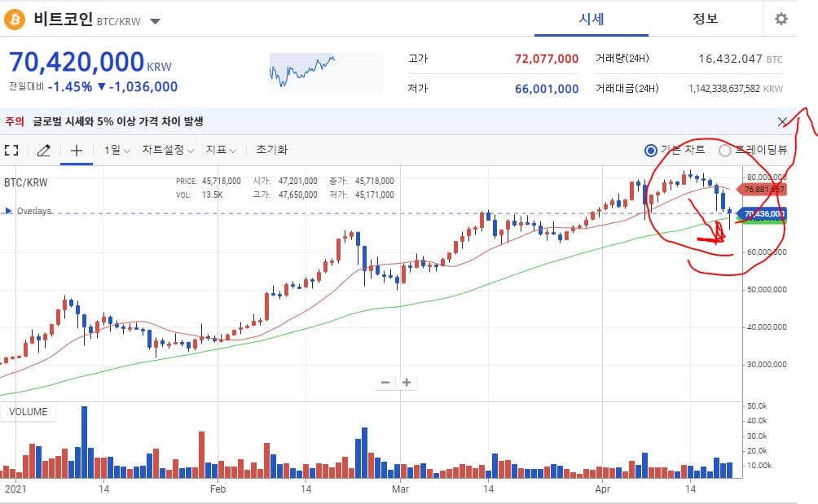Click the 거래량(24H) label

tap(622, 59)
